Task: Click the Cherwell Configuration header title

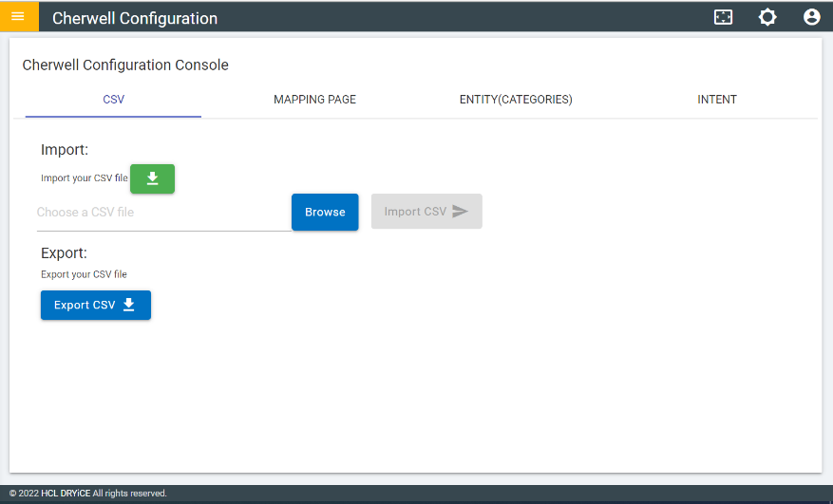Action: pos(135,18)
